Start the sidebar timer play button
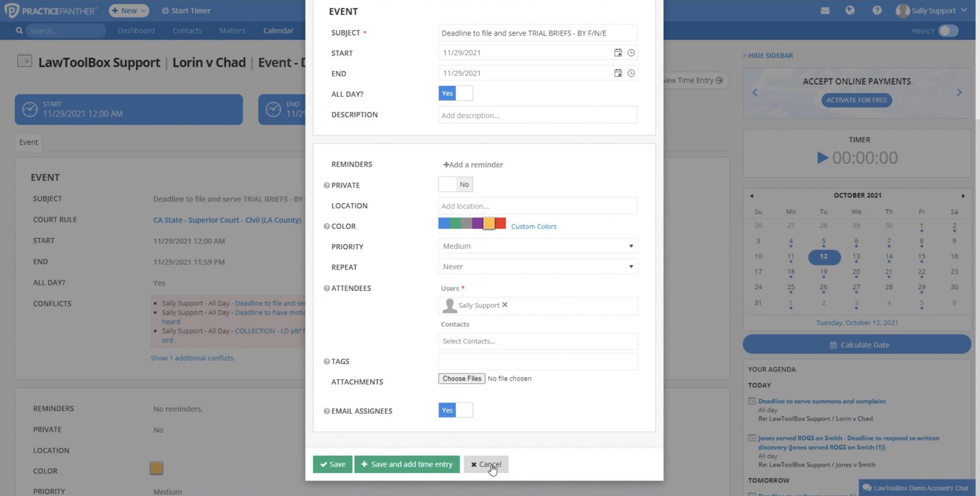Viewport: 980px width, 496px height. 822,158
